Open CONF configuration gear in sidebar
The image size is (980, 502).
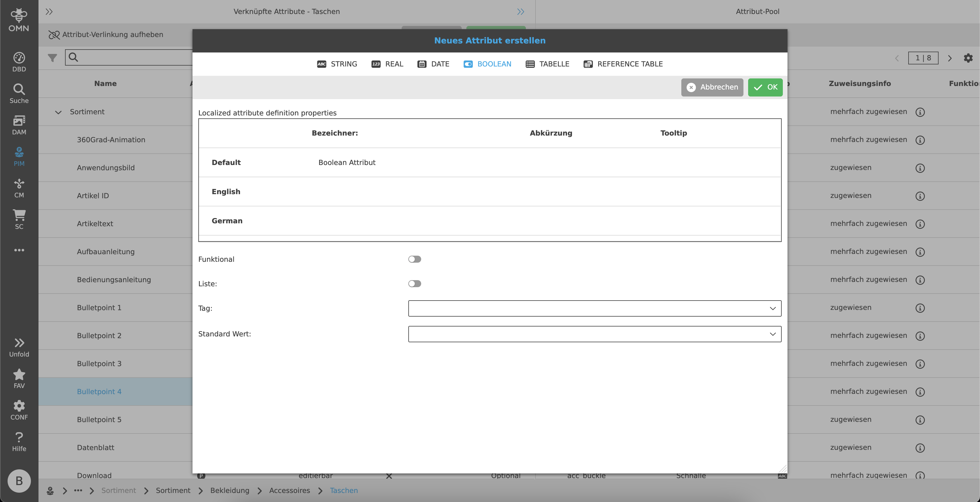(x=19, y=410)
